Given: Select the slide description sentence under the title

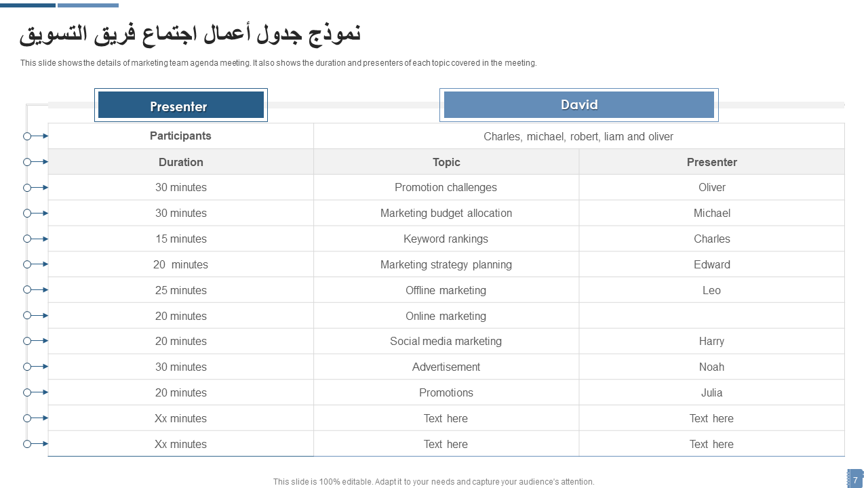Looking at the screenshot, I should 278,63.
